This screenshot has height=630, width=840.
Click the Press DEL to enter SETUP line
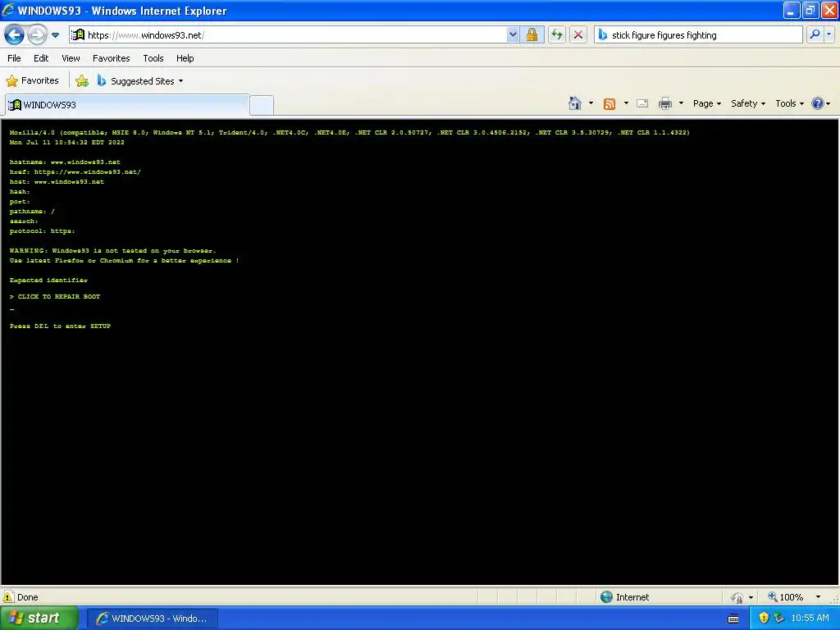coord(60,326)
